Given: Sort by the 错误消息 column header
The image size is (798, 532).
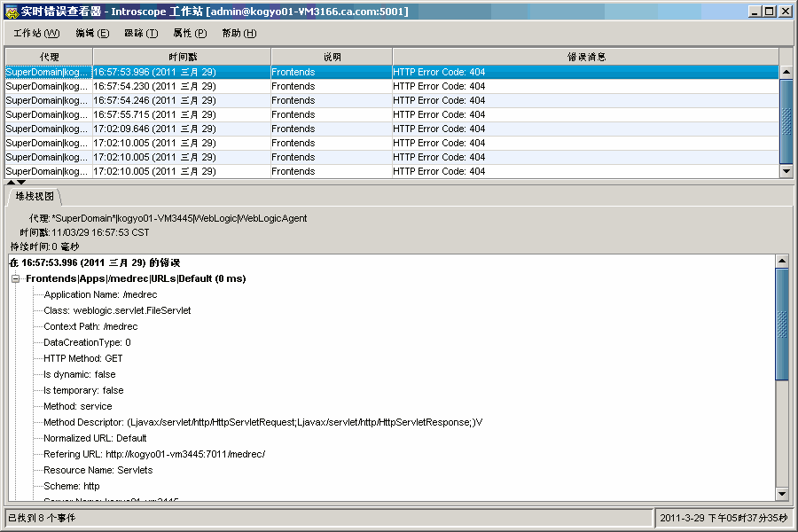Looking at the screenshot, I should [x=585, y=57].
